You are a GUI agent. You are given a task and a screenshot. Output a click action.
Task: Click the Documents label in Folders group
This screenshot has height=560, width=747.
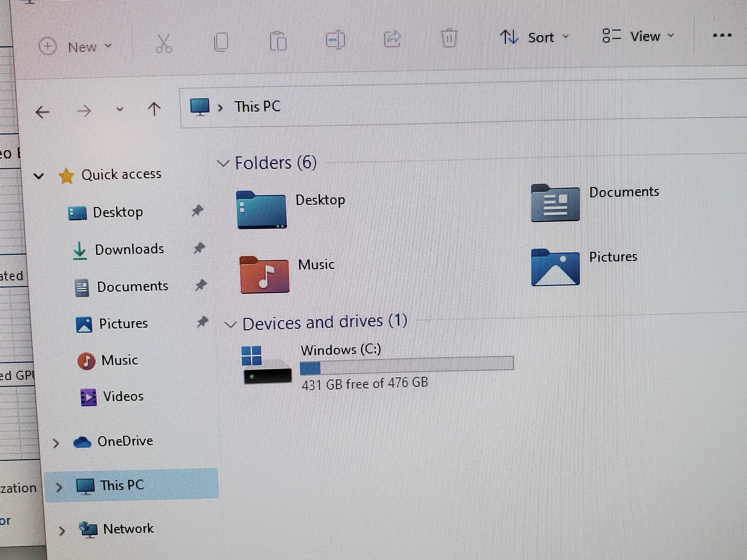point(624,192)
